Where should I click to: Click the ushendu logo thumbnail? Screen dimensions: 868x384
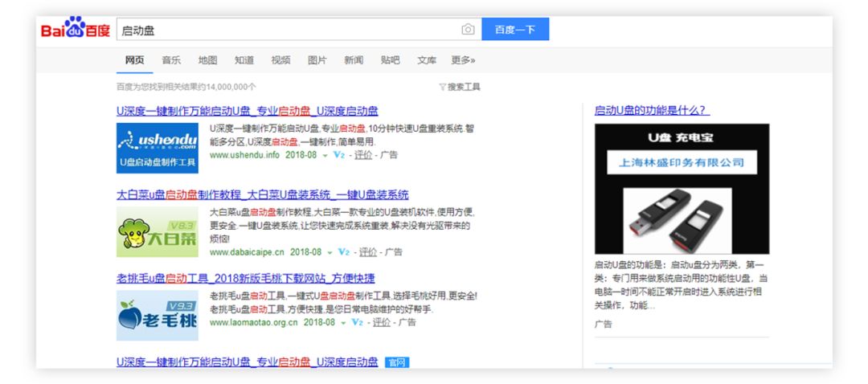158,148
